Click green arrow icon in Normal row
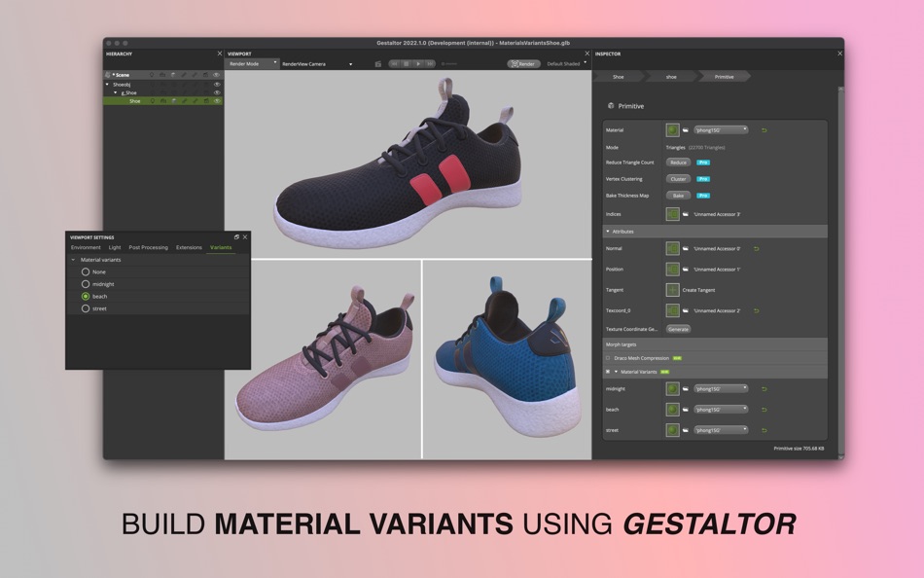Viewport: 924px width, 578px height. [x=756, y=249]
